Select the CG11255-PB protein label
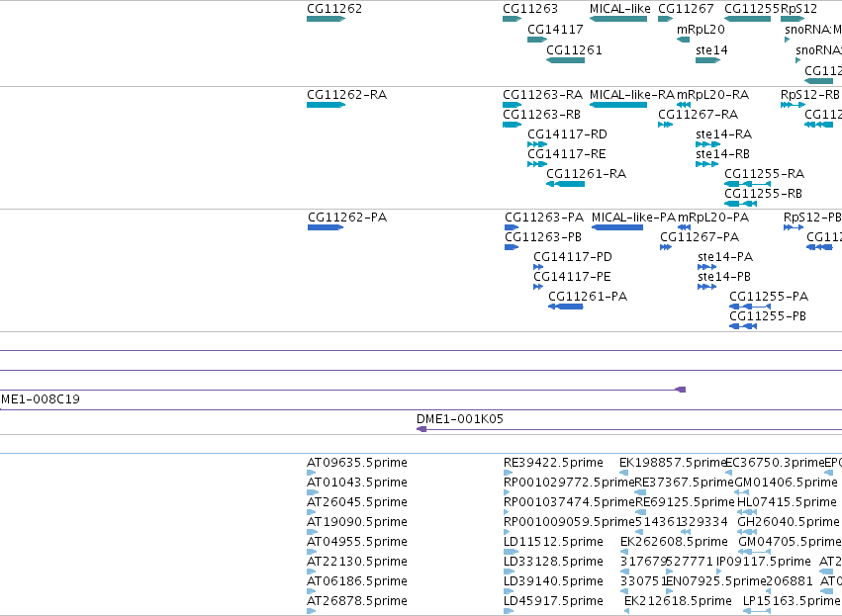 (768, 316)
